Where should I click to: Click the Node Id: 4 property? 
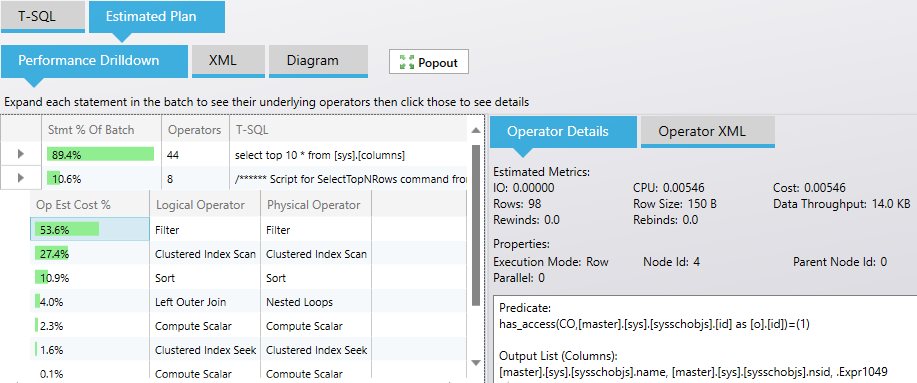click(x=671, y=262)
